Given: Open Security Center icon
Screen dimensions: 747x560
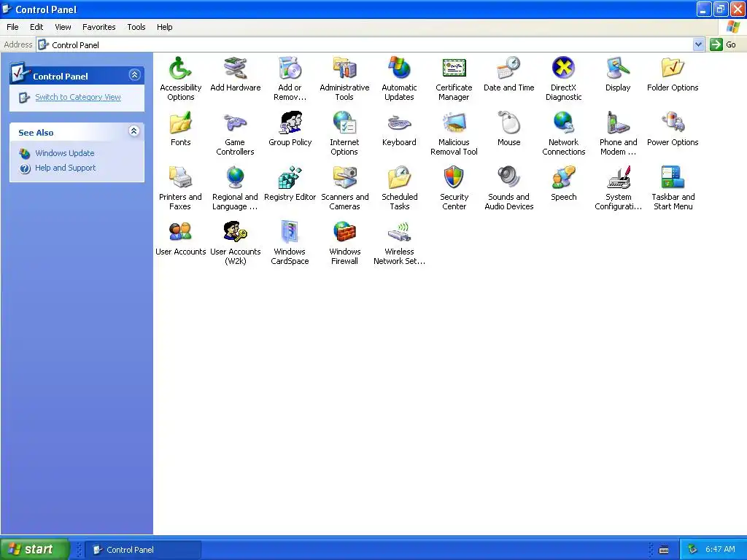Looking at the screenshot, I should click(454, 178).
